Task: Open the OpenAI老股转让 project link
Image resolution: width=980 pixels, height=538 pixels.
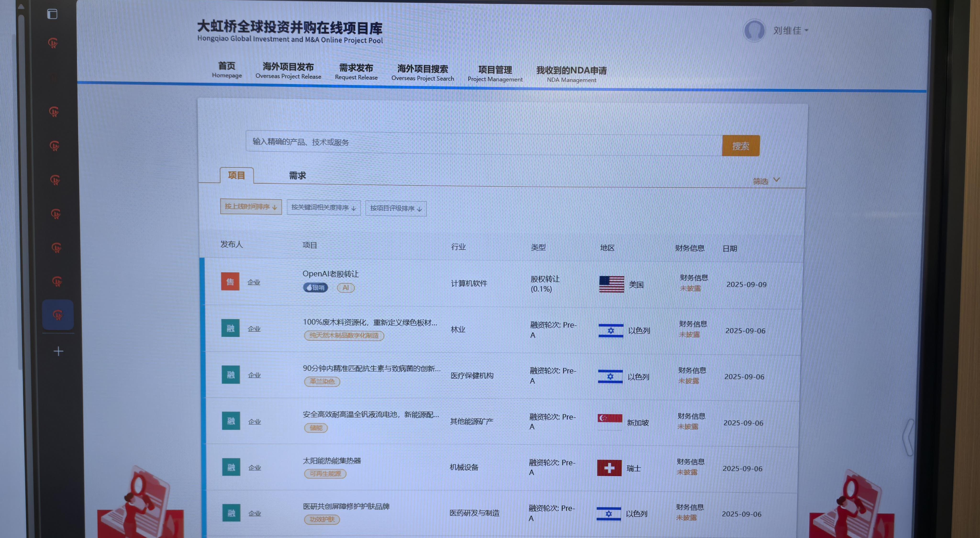Action: pyautogui.click(x=330, y=274)
